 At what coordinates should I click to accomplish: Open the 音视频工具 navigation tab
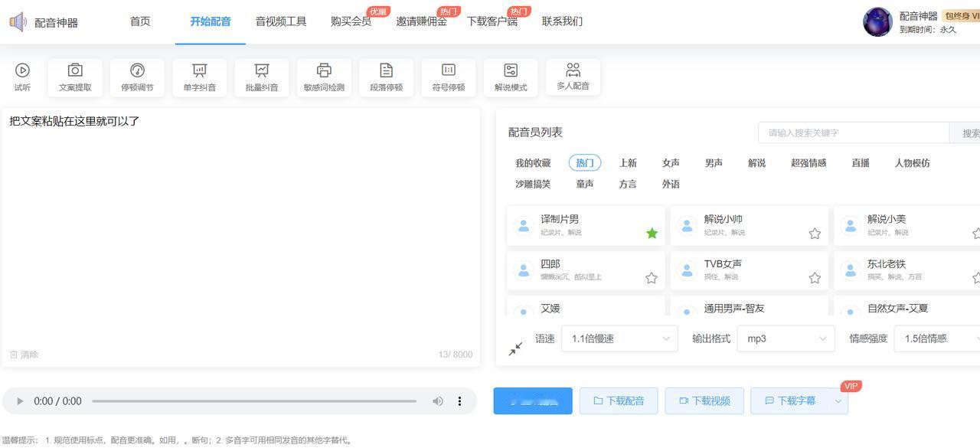tap(281, 21)
